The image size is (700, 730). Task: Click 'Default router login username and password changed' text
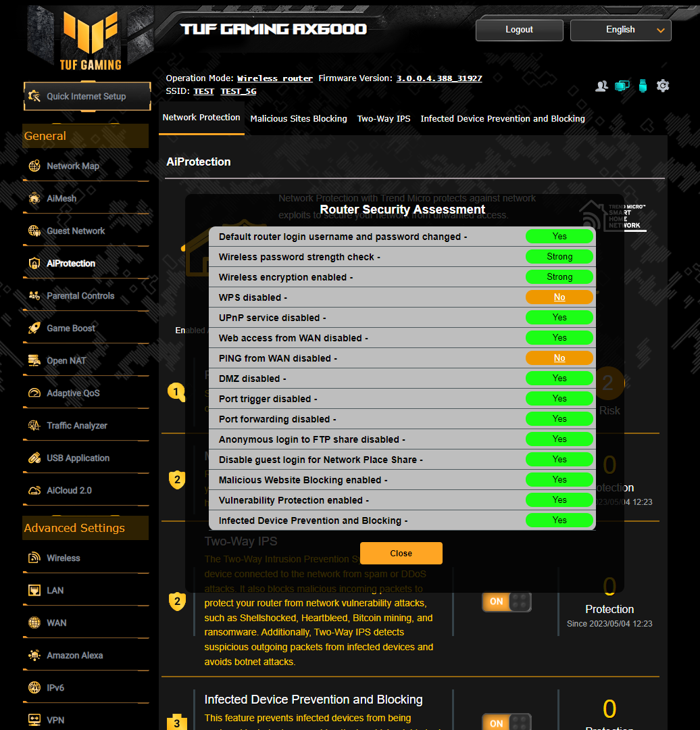(343, 237)
